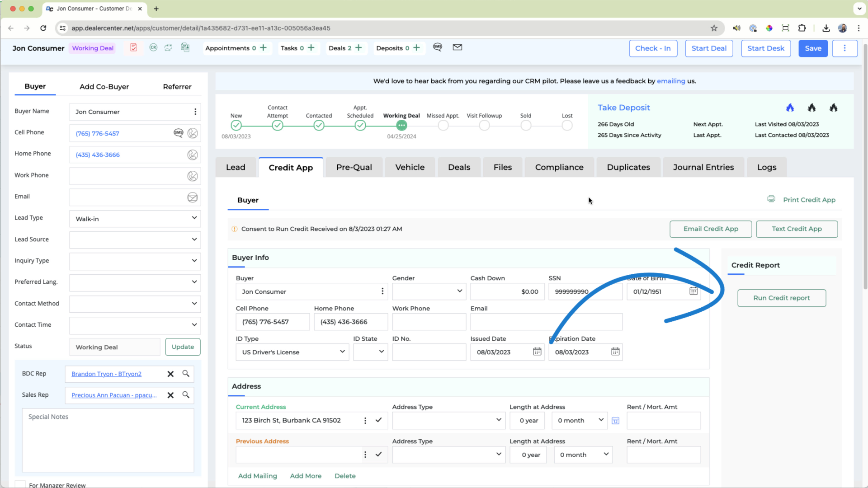868x488 pixels.
Task: Click the Print Credit App printer icon
Action: pos(771,199)
